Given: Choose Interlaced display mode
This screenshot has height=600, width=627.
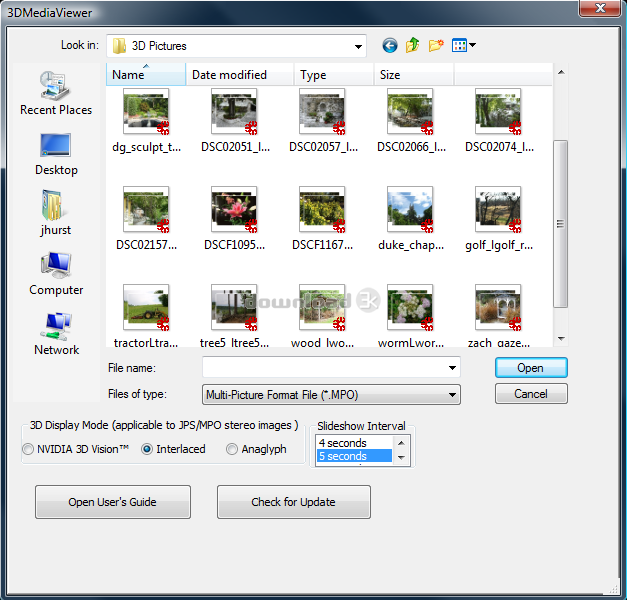Looking at the screenshot, I should 147,450.
